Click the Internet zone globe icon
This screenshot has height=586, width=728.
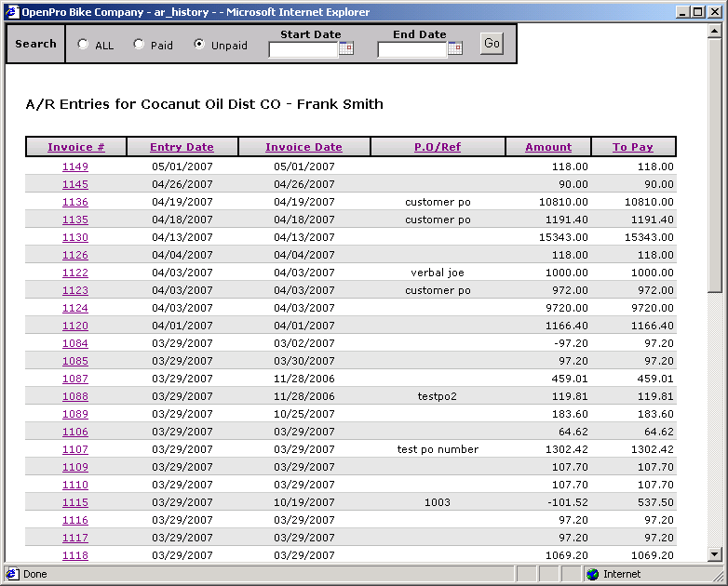(592, 574)
